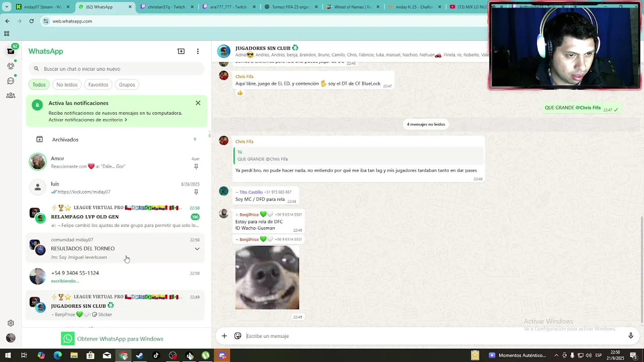Open TikTok from the taskbar
The height and width of the screenshot is (362, 644).
click(x=156, y=355)
